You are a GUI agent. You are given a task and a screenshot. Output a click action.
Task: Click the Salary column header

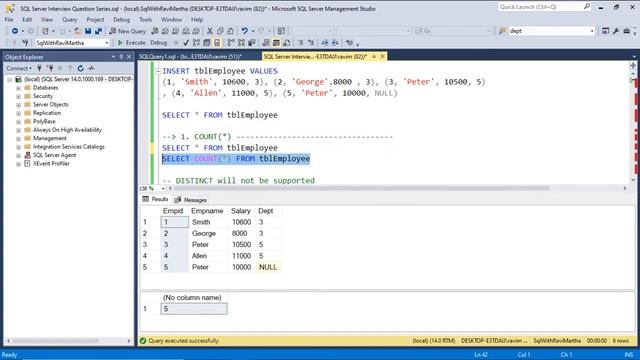click(x=240, y=211)
